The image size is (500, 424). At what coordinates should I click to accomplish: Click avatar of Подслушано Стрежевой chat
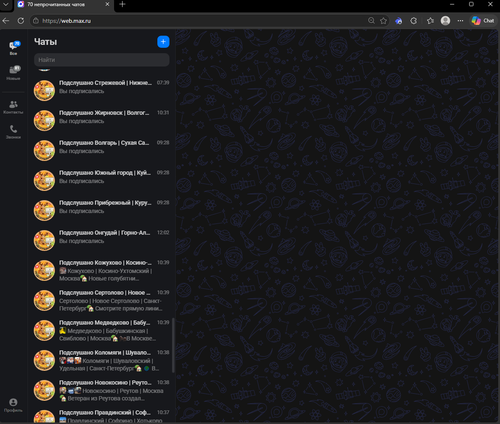[44, 90]
